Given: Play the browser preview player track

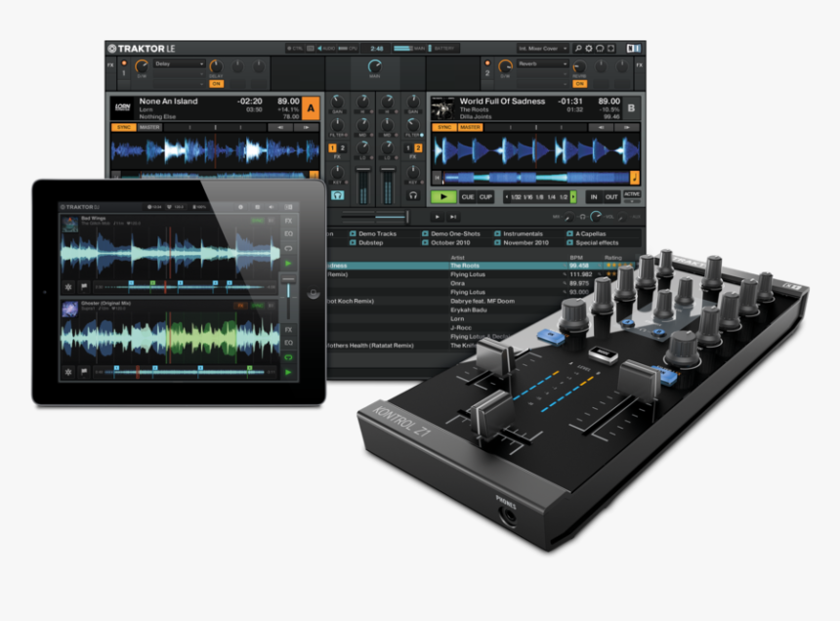Looking at the screenshot, I should [x=438, y=217].
